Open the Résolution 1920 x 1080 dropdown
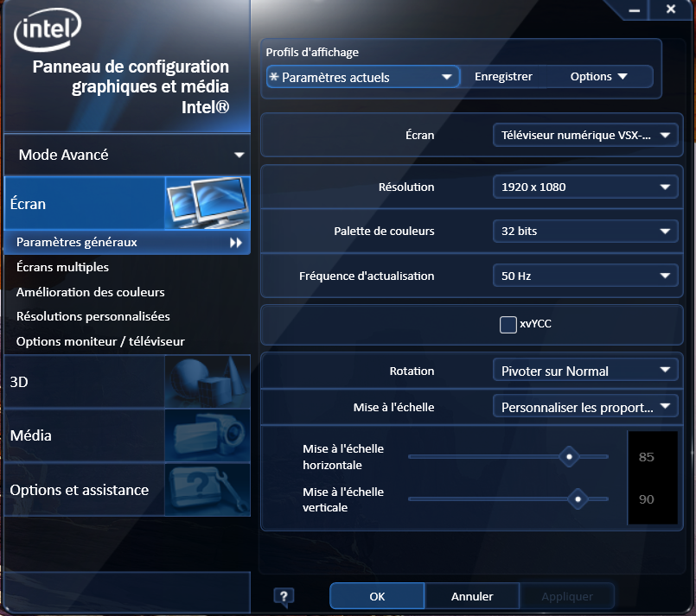This screenshot has height=616, width=696. pos(585,187)
